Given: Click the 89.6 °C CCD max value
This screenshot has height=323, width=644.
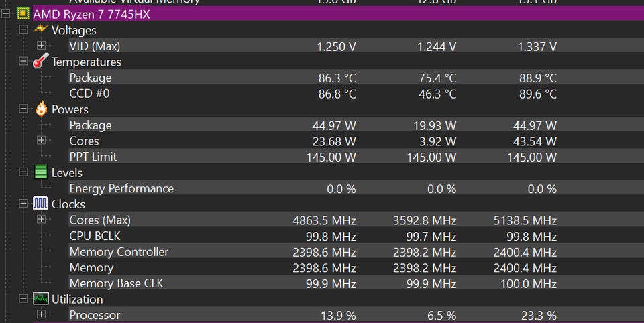Looking at the screenshot, I should point(538,94).
